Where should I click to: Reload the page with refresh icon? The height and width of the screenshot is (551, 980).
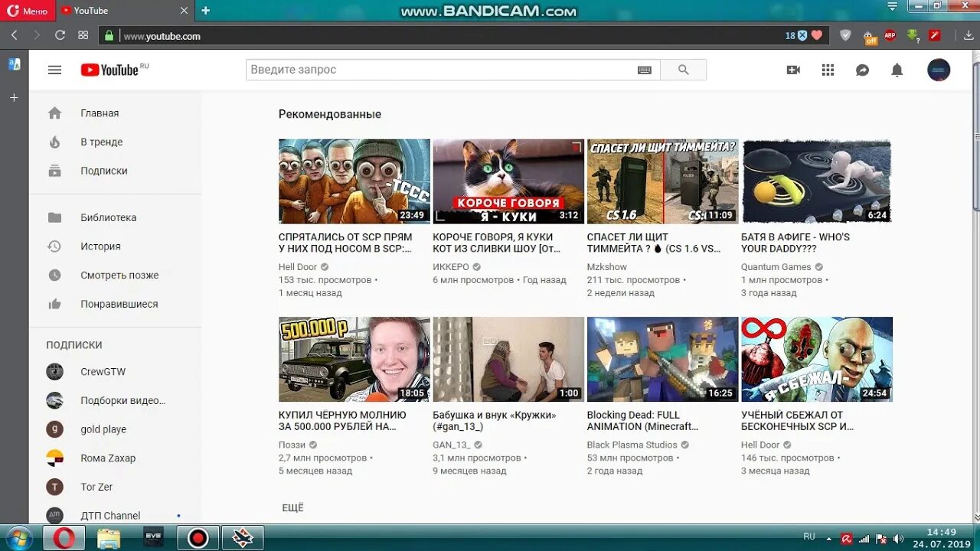(x=60, y=35)
